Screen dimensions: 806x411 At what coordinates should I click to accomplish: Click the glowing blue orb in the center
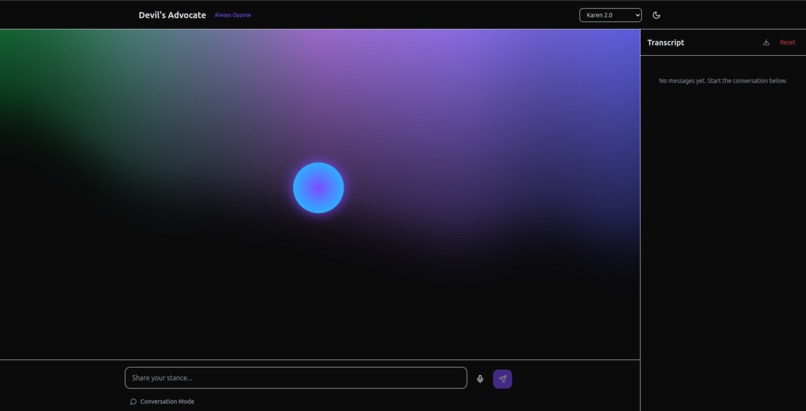tap(319, 188)
